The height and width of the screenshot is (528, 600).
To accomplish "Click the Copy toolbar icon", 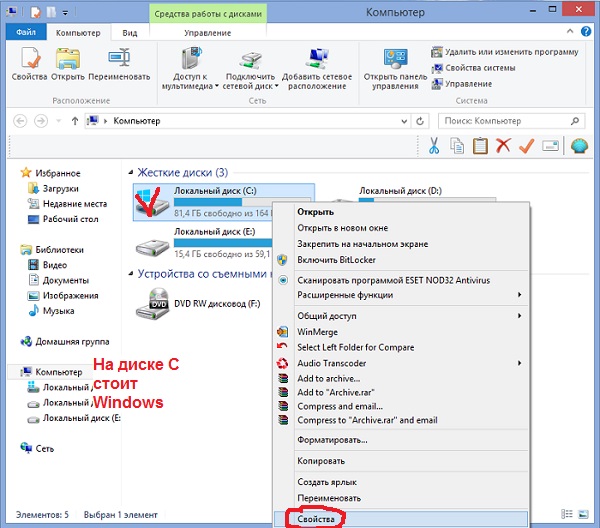I will click(457, 146).
